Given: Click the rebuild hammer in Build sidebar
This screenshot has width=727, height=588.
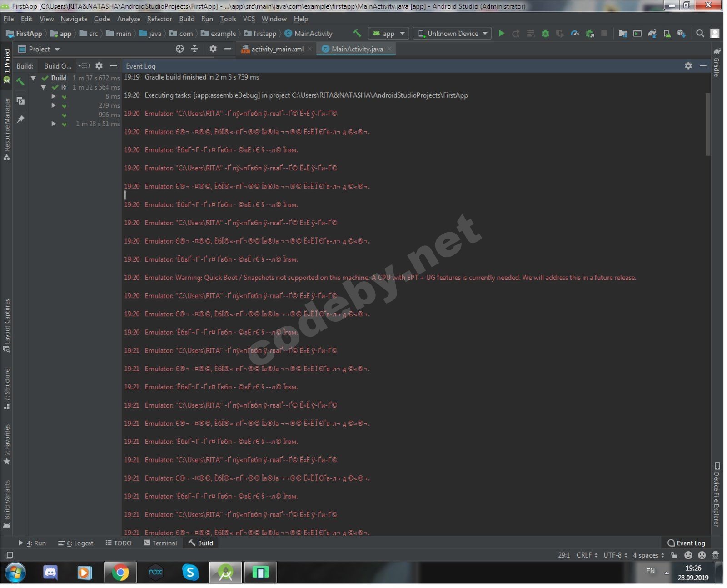Looking at the screenshot, I should click(20, 82).
